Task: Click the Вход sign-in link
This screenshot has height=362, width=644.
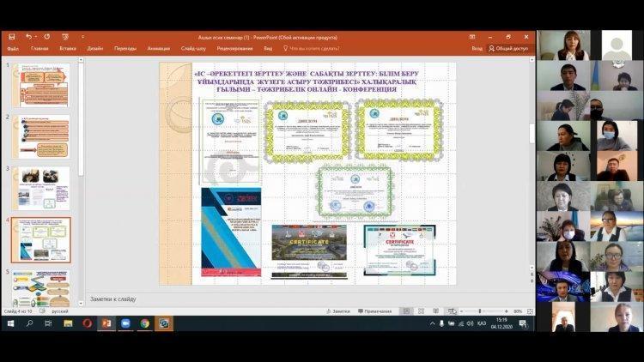Action: 477,48
